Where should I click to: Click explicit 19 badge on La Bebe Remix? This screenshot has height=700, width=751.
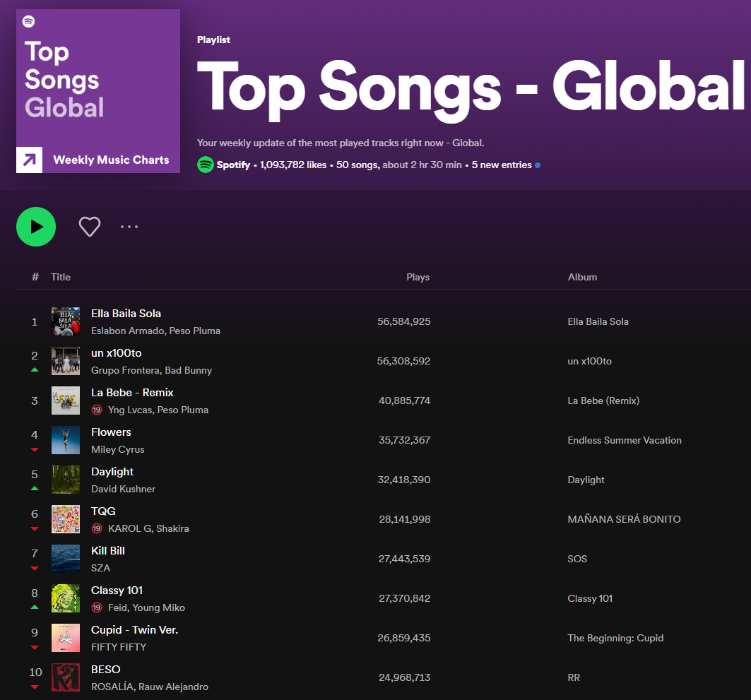tap(97, 410)
